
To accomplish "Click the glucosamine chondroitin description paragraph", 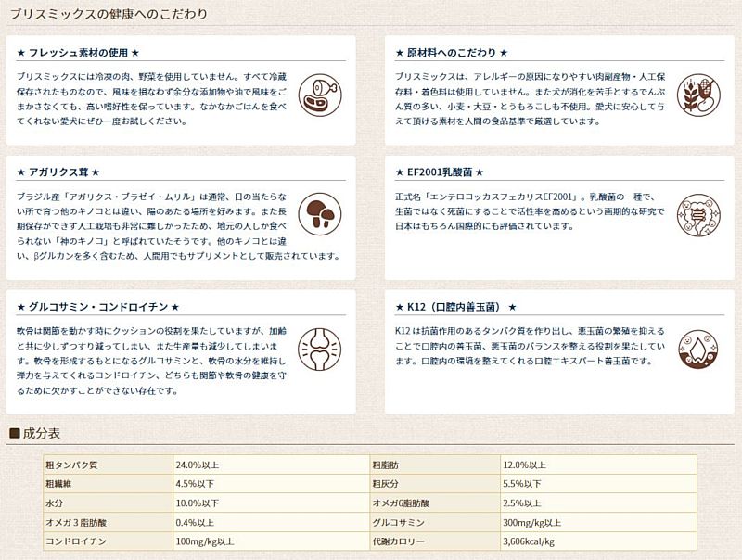I will click(x=151, y=361).
